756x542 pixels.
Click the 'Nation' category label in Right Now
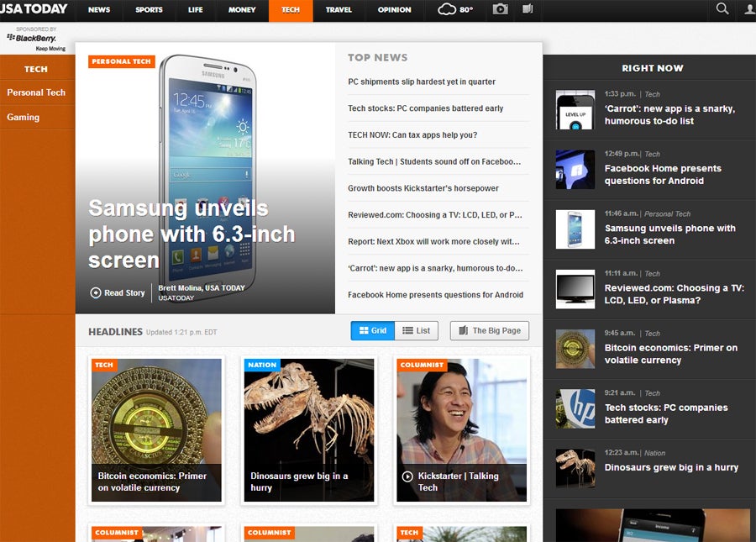[654, 453]
